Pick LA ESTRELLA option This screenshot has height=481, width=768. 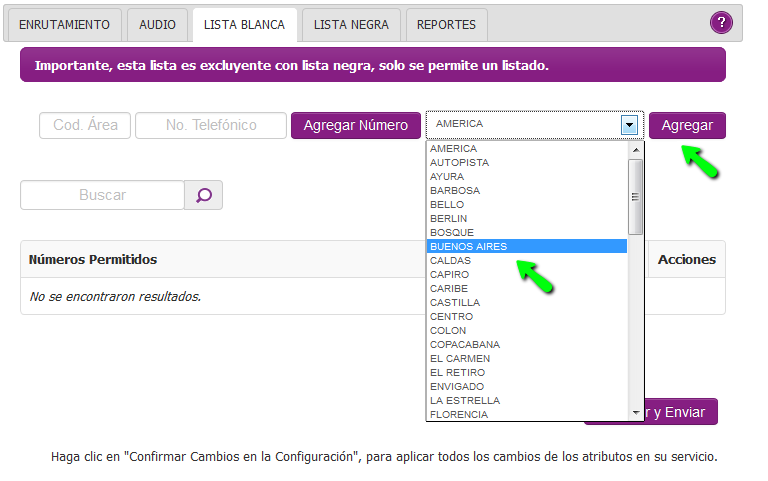[527, 401]
